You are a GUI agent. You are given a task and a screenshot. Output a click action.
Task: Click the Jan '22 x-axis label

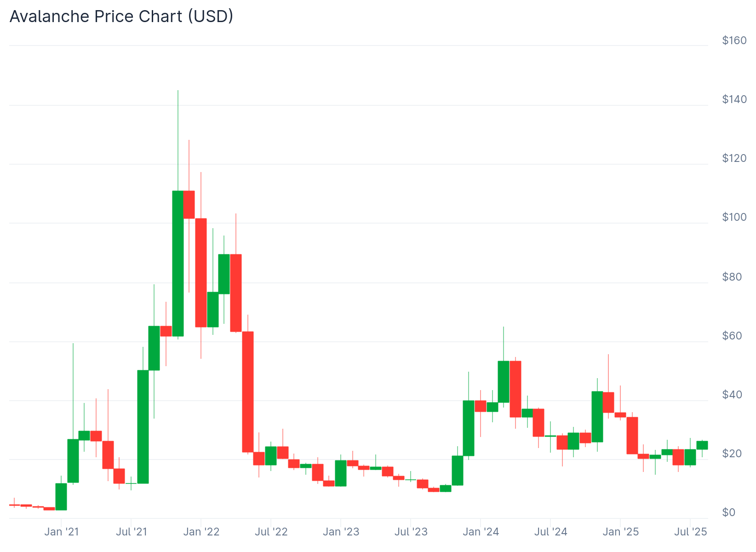pyautogui.click(x=201, y=532)
